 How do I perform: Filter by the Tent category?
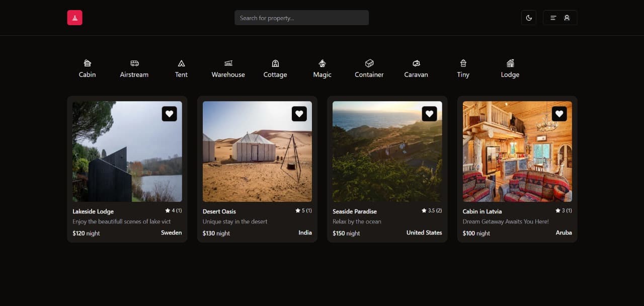point(181,69)
